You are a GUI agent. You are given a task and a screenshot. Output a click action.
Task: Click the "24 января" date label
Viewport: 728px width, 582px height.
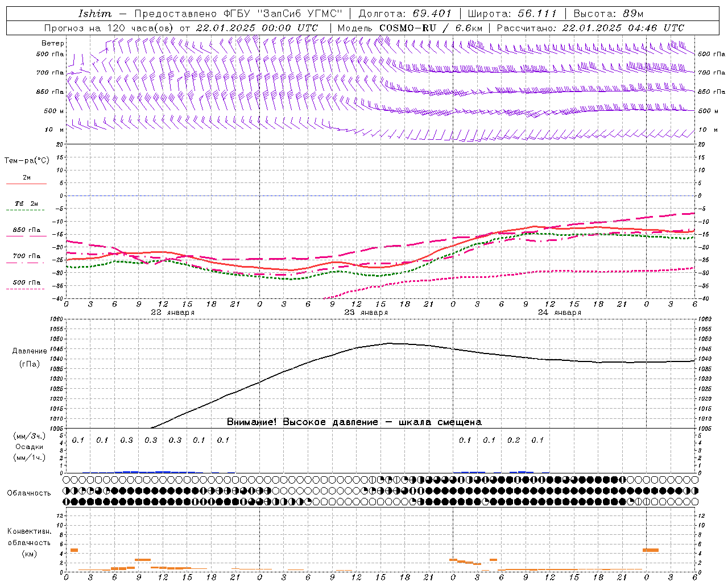(x=559, y=313)
